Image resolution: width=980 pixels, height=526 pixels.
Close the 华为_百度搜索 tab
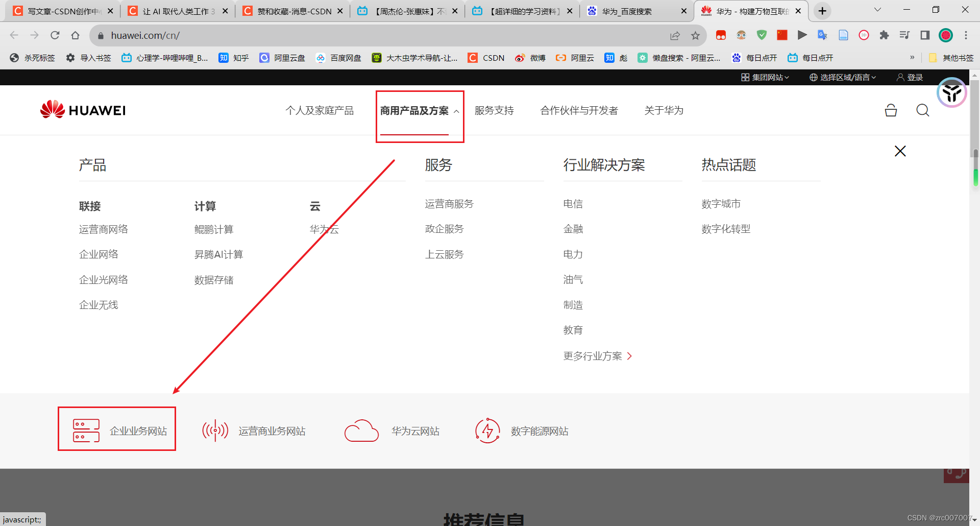[x=684, y=11]
